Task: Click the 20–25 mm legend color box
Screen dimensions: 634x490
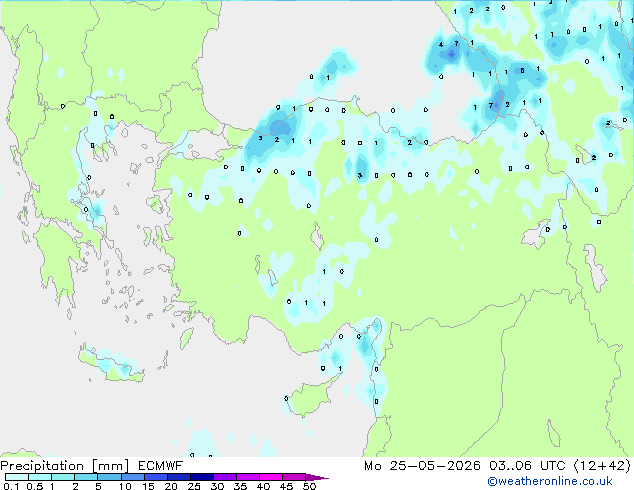Action: (178, 477)
